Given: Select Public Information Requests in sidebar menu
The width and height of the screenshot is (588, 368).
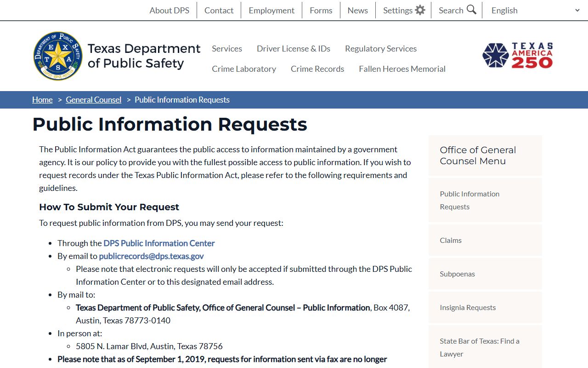Looking at the screenshot, I should click(485, 200).
